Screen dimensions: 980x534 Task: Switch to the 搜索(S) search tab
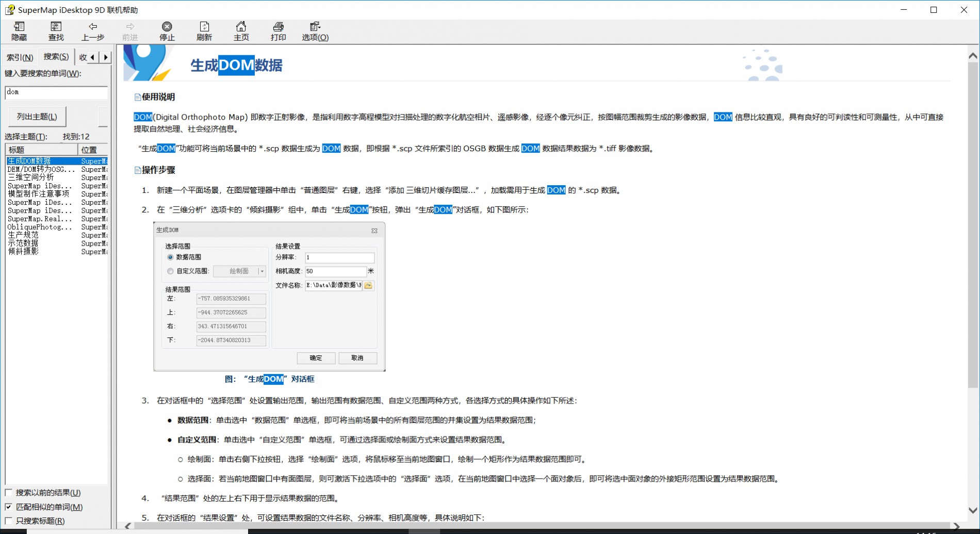(x=56, y=57)
